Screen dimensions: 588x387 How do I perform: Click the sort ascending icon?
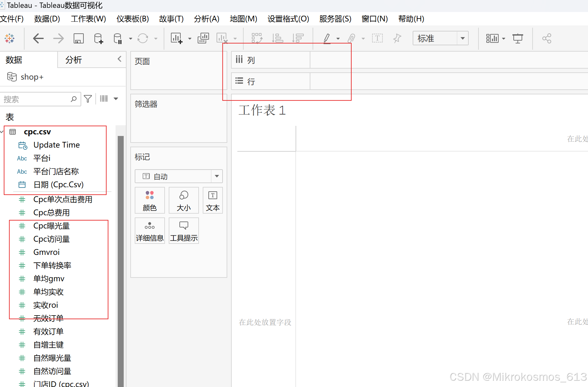278,38
